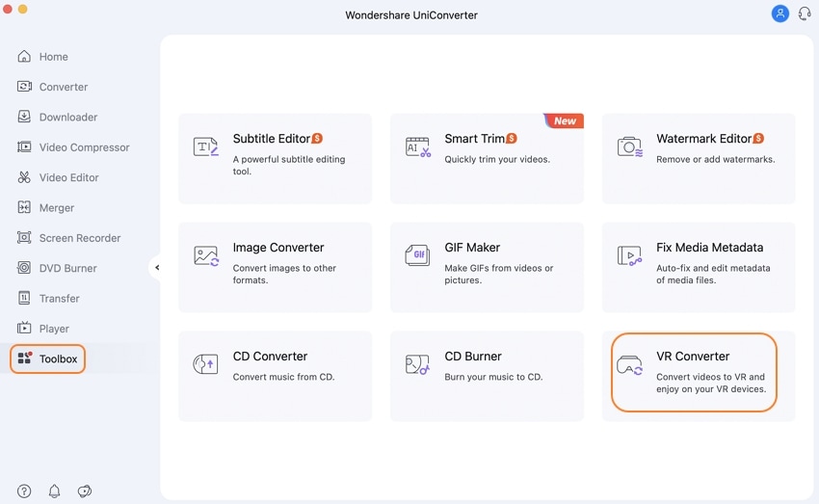819x504 pixels.
Task: Click "Burn your music to CD." description
Action: pyautogui.click(x=493, y=377)
